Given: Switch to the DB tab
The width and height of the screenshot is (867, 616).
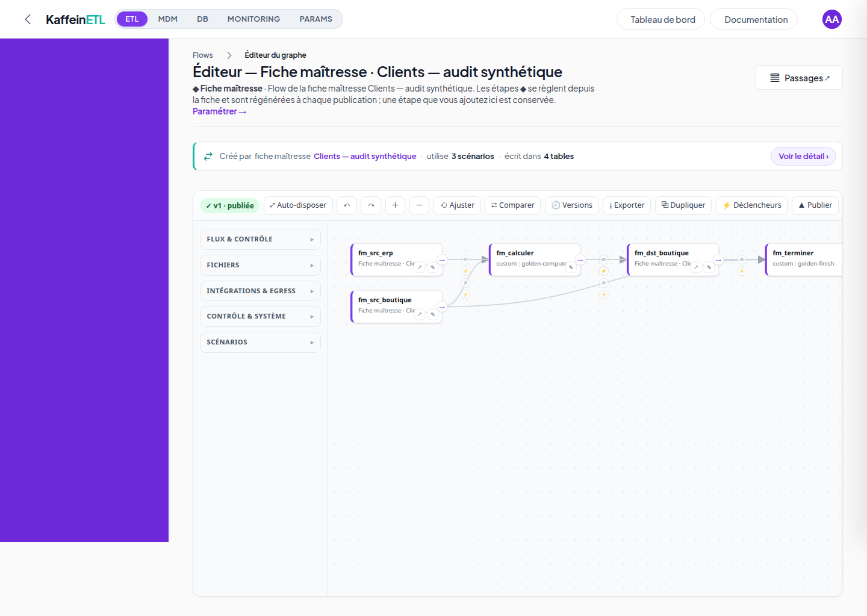Looking at the screenshot, I should (203, 19).
